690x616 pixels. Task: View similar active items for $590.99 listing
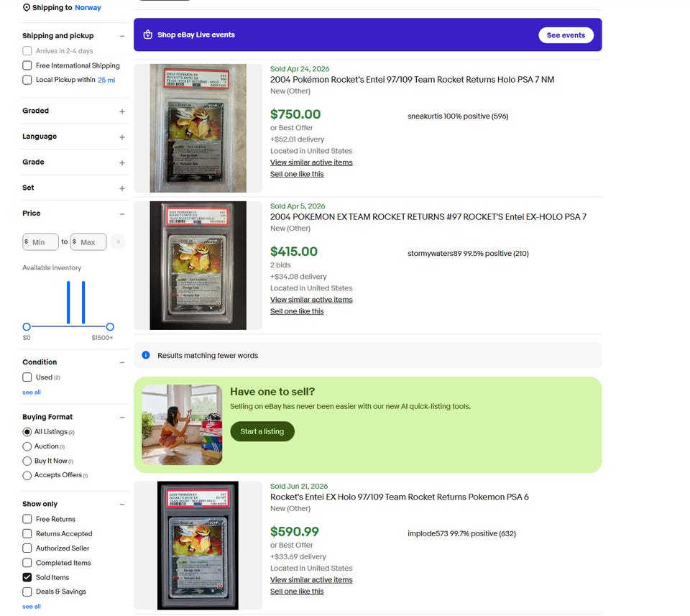tap(311, 579)
